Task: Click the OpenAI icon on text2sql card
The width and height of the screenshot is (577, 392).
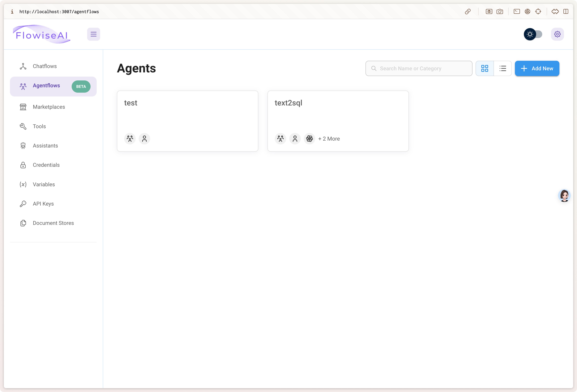Action: [x=309, y=138]
